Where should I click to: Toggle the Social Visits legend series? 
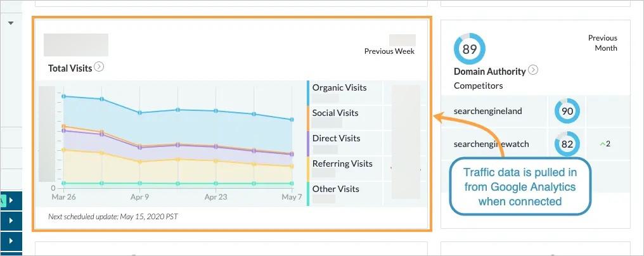335,113
